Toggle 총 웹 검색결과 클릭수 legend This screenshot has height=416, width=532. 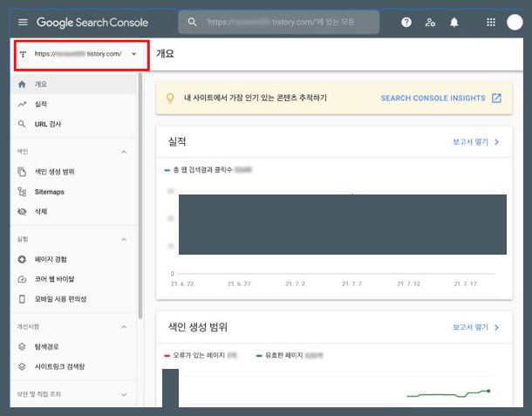(x=208, y=170)
